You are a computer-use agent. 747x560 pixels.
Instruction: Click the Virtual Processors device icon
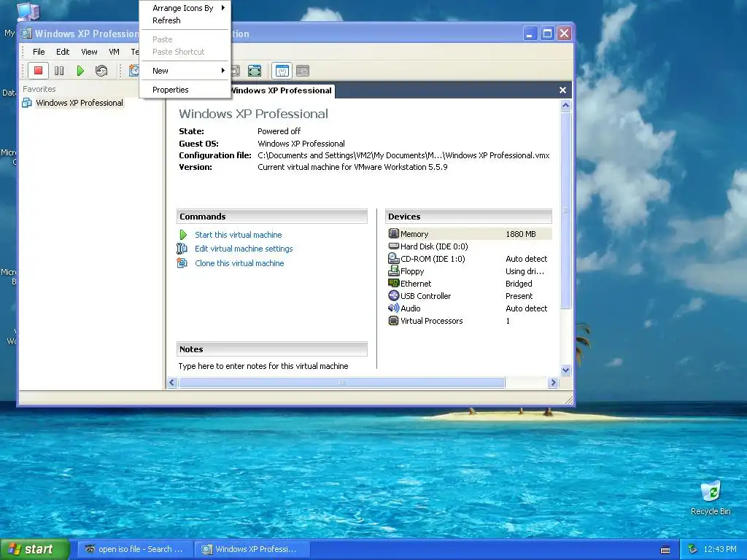click(x=393, y=321)
